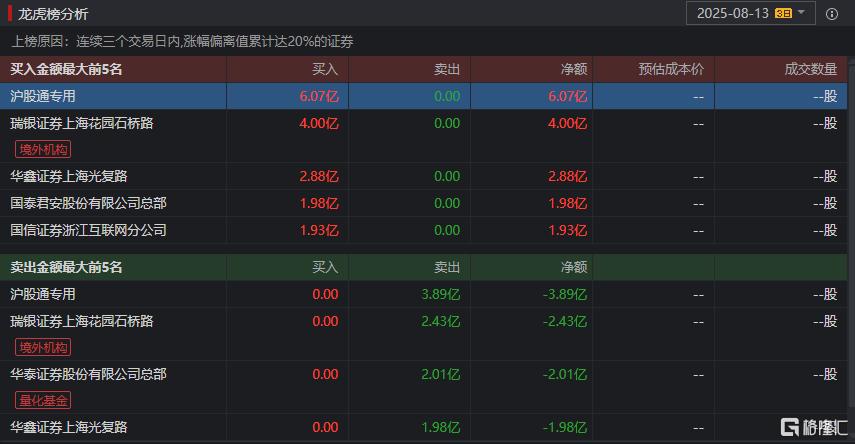The height and width of the screenshot is (444, 855).
Task: Sort buy table by 净额 column header
Action: 573,69
